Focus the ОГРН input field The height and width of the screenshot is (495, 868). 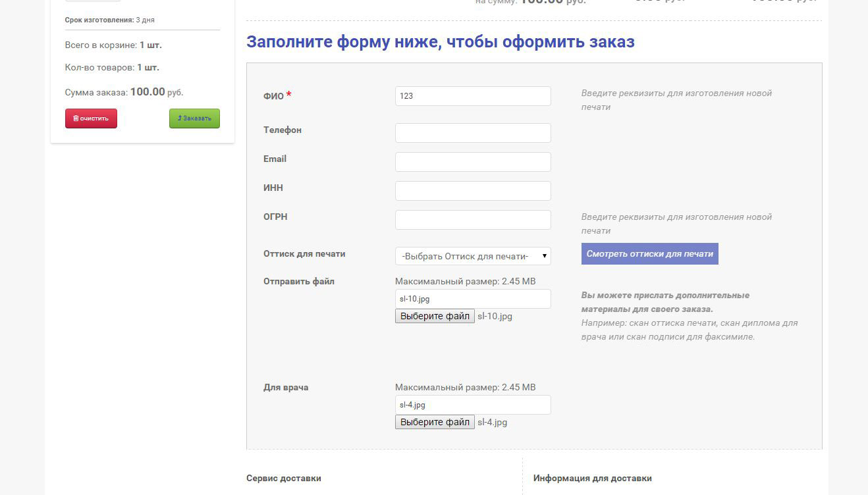pyautogui.click(x=472, y=220)
